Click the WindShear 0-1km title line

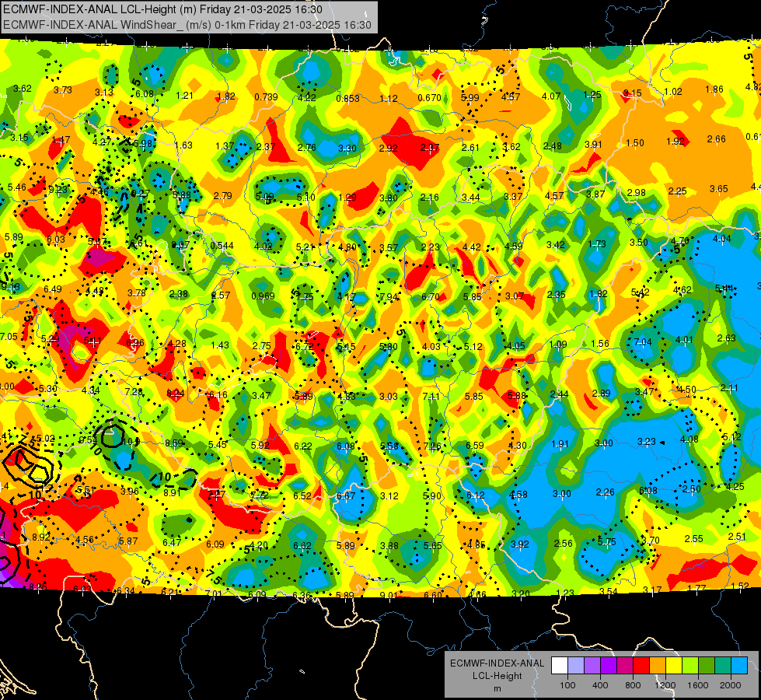[x=187, y=25]
